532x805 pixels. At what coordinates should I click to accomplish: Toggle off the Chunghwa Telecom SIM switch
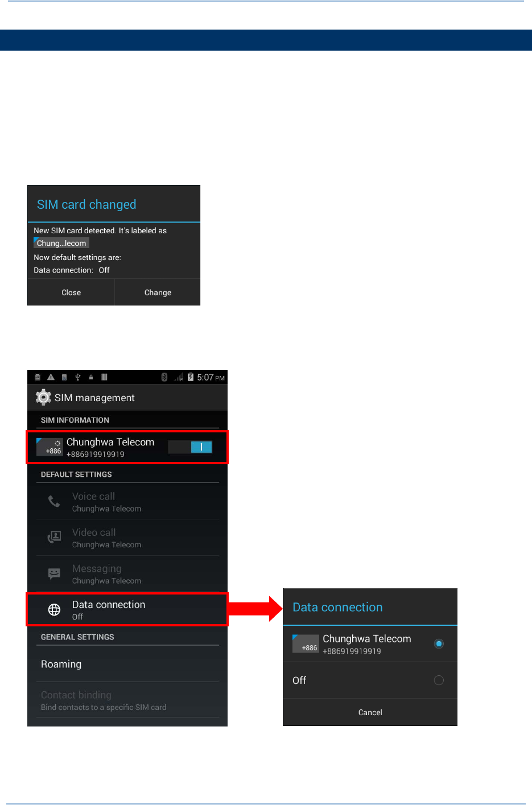tap(190, 447)
